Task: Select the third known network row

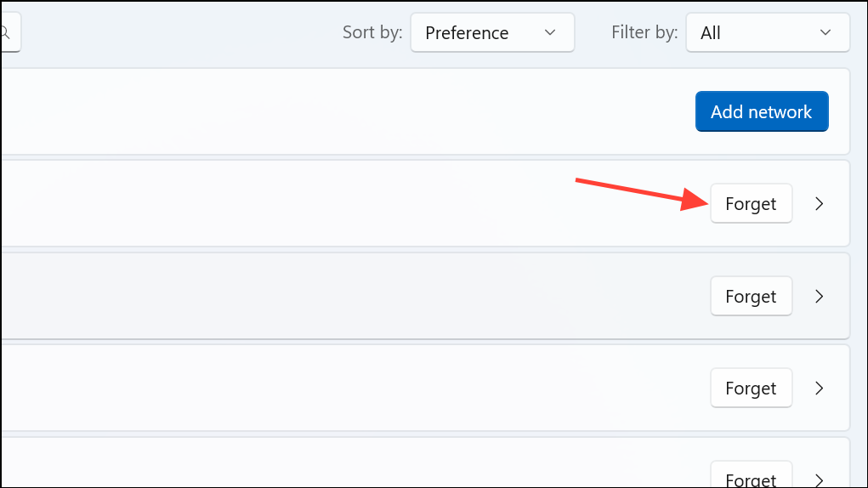Action: coord(425,388)
